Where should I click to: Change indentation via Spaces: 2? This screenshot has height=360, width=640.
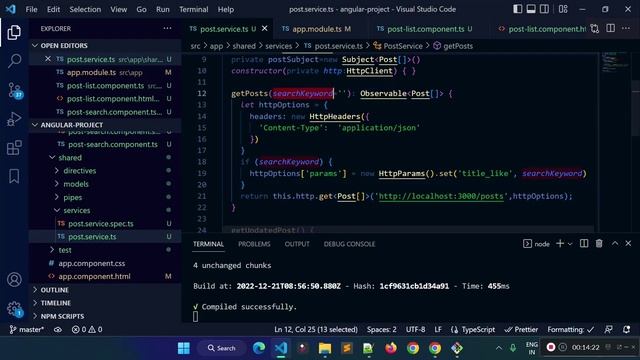point(382,329)
